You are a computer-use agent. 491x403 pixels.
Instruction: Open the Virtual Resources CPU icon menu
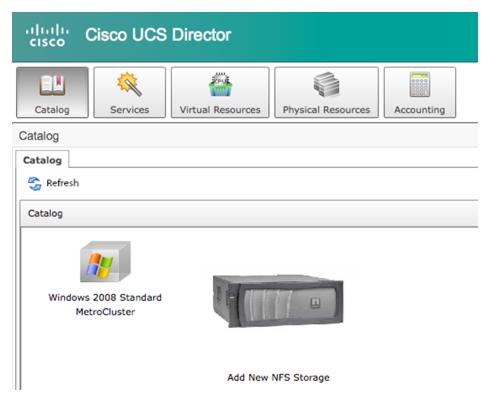coord(220,92)
